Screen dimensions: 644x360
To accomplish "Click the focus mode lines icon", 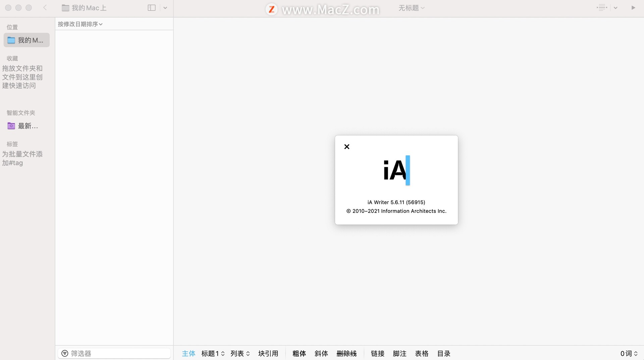I will (602, 7).
